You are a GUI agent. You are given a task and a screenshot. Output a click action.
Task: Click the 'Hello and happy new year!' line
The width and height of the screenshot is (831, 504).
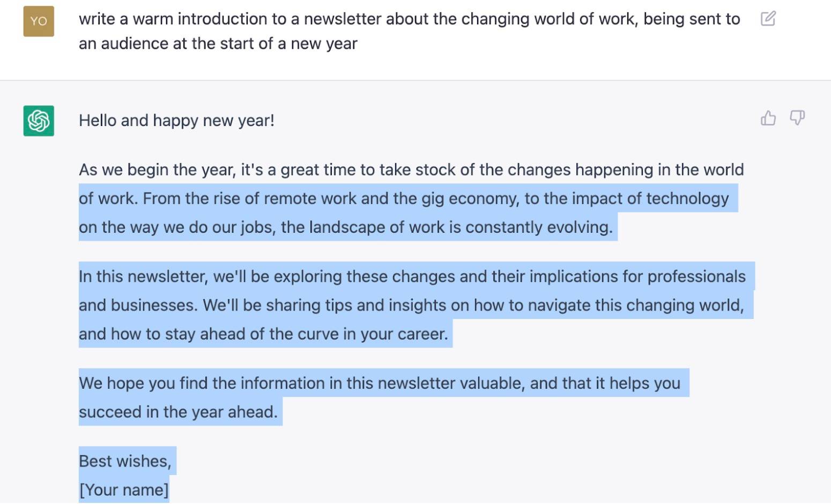[176, 121]
